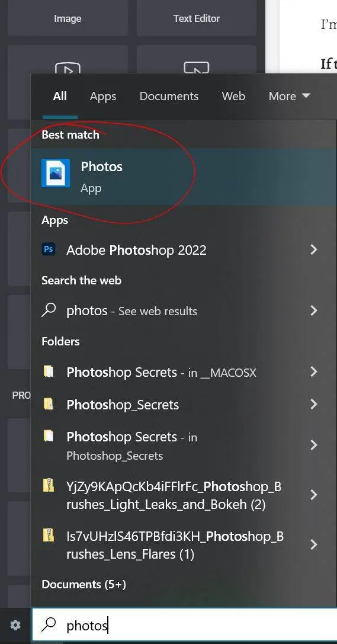
Task: Click the Lens_Flares zip file icon
Action: (49, 535)
